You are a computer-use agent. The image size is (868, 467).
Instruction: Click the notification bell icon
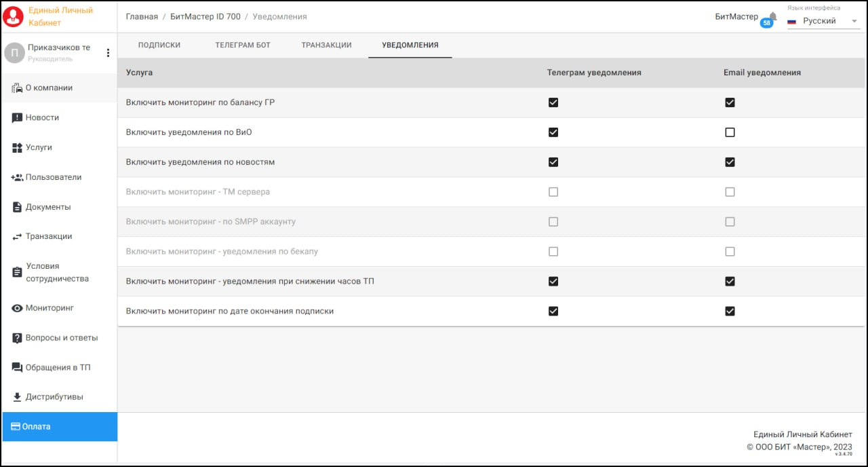click(772, 16)
